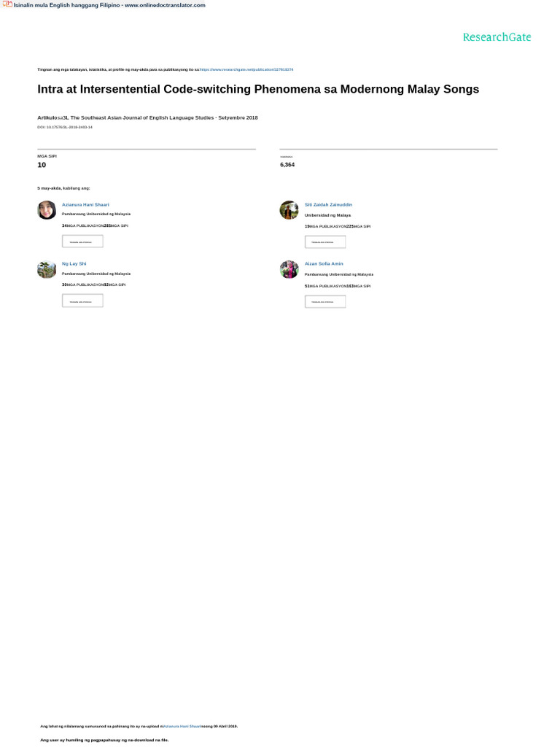
Task: Open Aizan Sofia Amin author name link
Action: [x=324, y=264]
